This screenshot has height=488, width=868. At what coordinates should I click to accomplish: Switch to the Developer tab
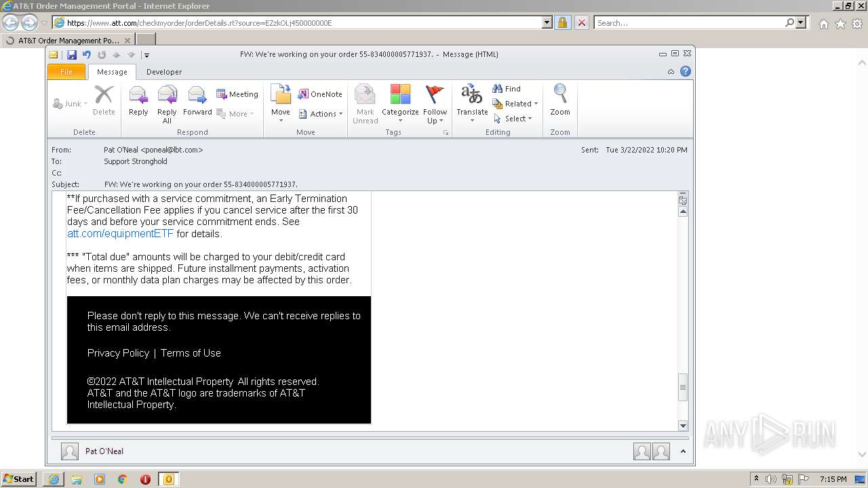coord(164,72)
